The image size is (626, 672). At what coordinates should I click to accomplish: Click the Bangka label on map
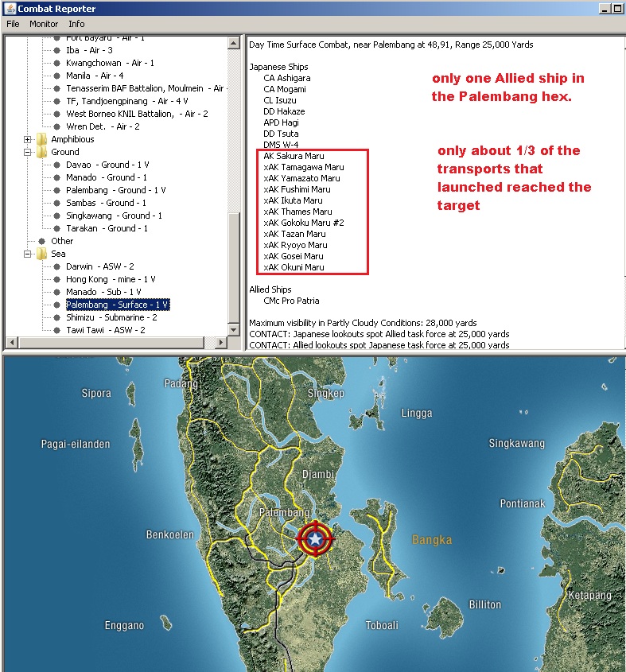pyautogui.click(x=432, y=539)
